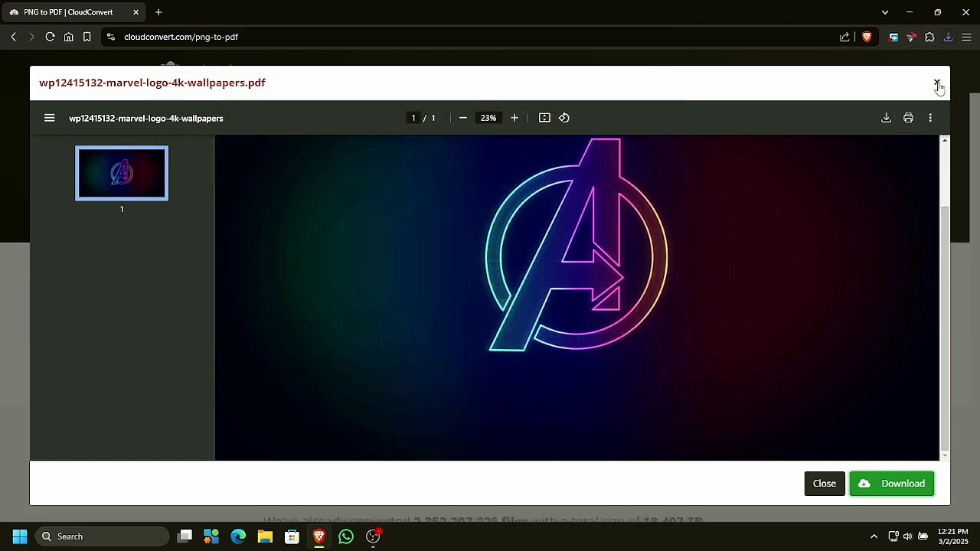Open PDF viewer more actions menu

pos(930,118)
